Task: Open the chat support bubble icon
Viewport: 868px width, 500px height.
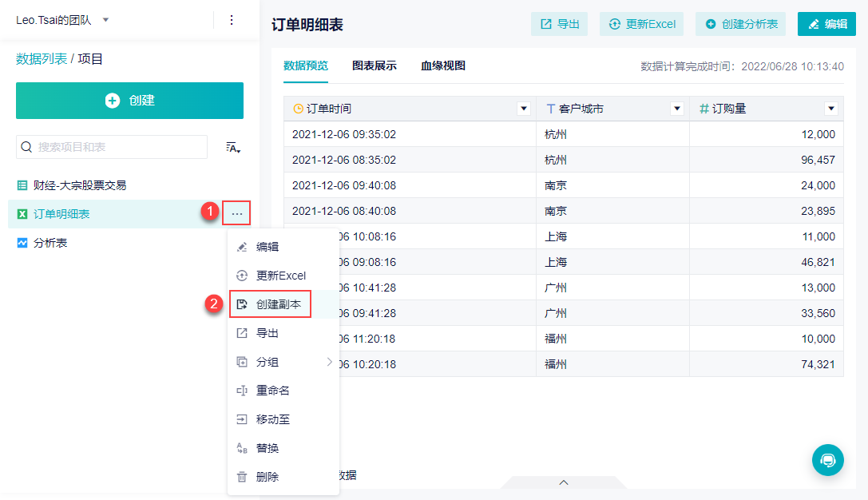Action: [828, 460]
